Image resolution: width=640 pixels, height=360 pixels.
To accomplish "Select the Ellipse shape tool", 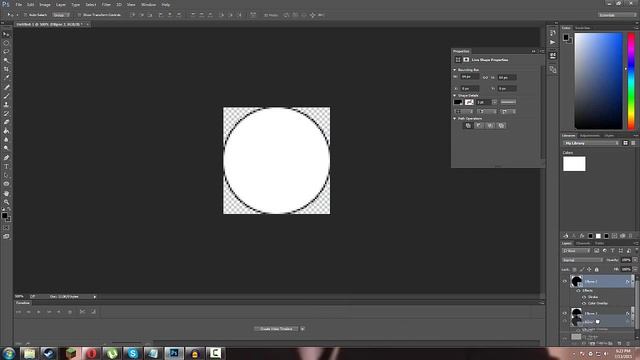I will click(6, 184).
